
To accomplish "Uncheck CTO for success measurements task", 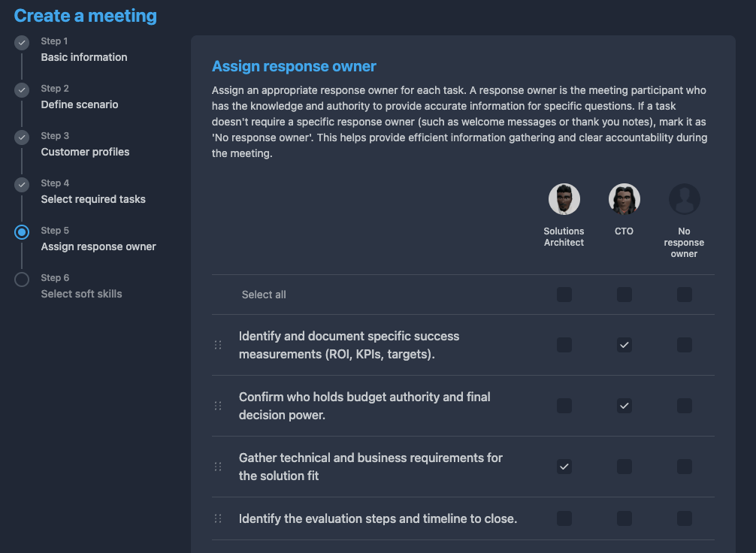I will pos(624,345).
